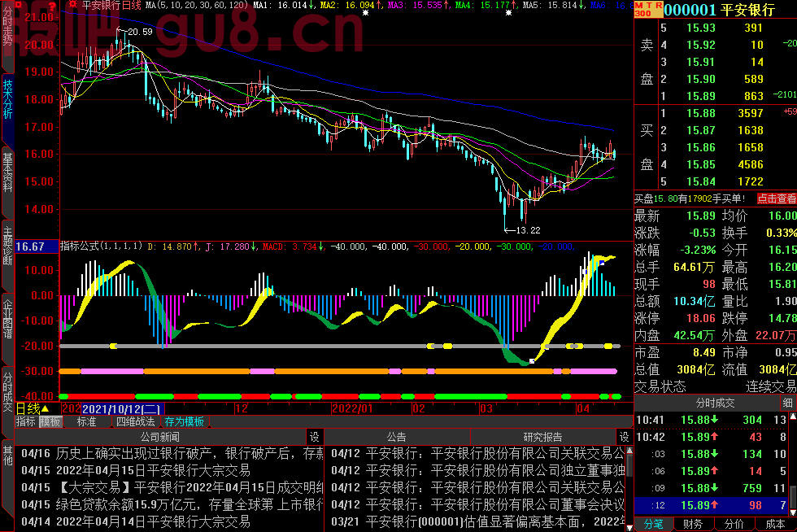Select the 分笔 bottom tab
Image resolution: width=797 pixels, height=532 pixels.
(653, 524)
